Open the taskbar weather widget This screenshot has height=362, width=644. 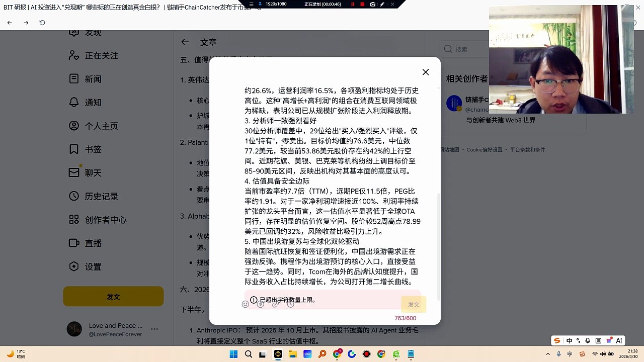point(17,353)
